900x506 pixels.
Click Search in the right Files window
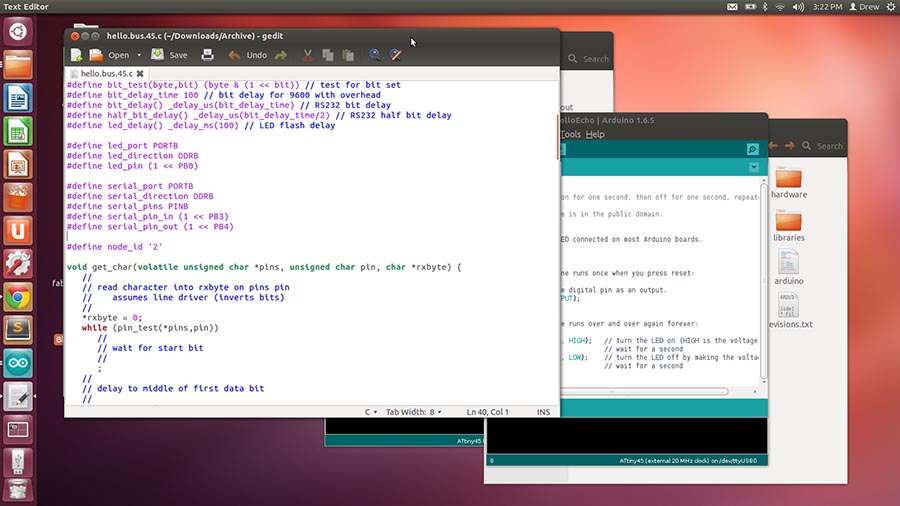click(x=823, y=146)
